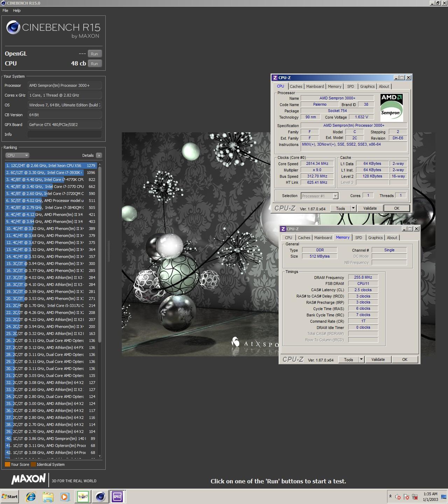
Task: Open About tab in upper CPU-Z window
Action: click(x=384, y=86)
